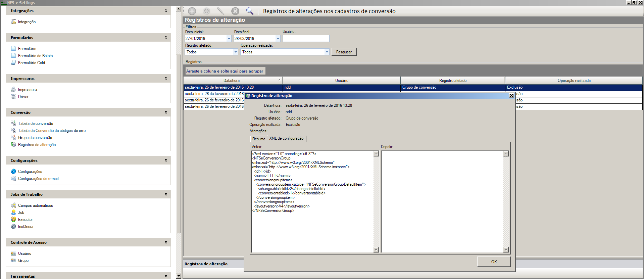Open the Data inicial date dropdown
Screen dimensions: 644x279
point(229,39)
